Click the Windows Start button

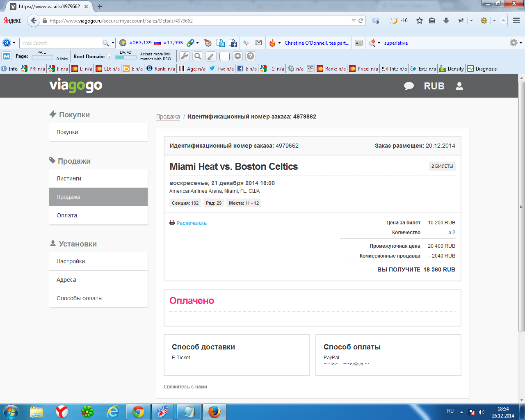(11, 412)
